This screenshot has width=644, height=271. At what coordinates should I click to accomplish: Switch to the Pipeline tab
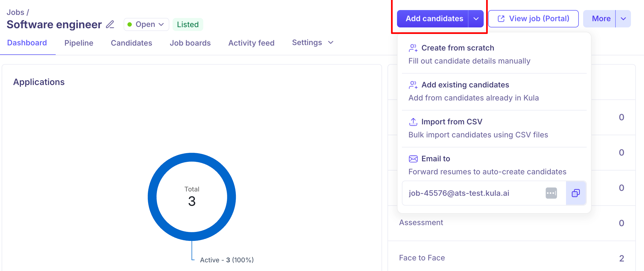(79, 43)
